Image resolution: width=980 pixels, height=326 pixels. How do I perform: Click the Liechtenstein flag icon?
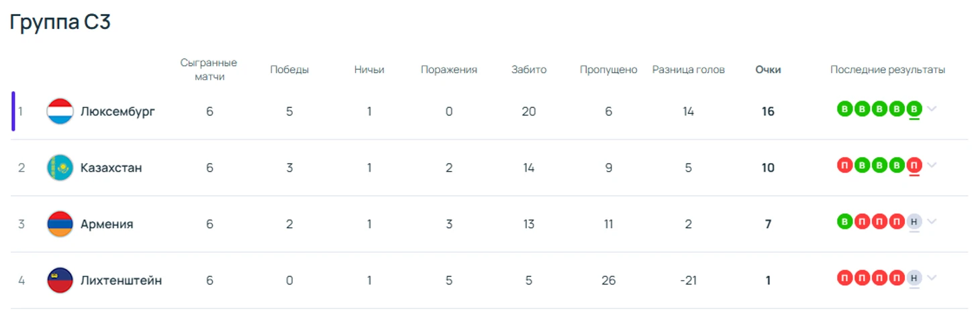60,280
